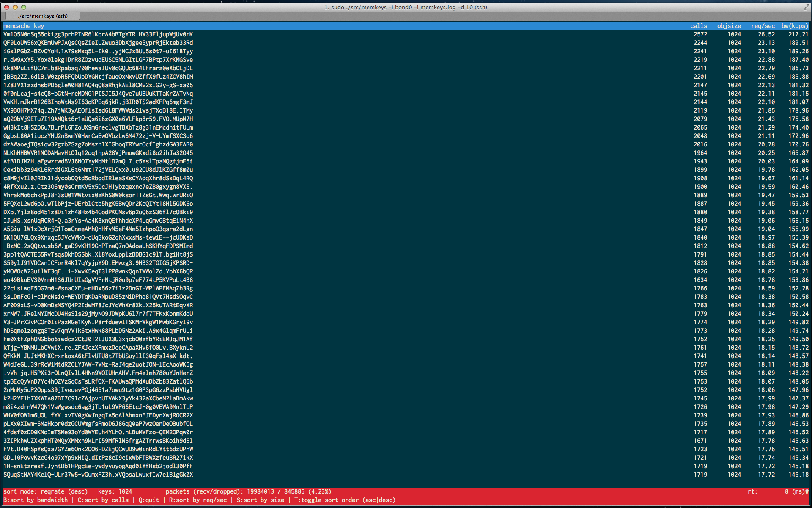812x508 pixels.
Task: Click the yellow minimize window button
Action: point(15,7)
